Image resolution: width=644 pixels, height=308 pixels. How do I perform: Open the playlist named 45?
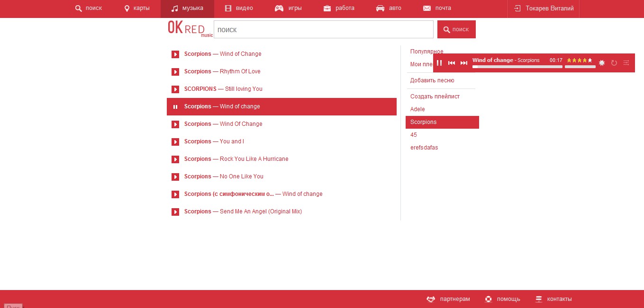414,135
